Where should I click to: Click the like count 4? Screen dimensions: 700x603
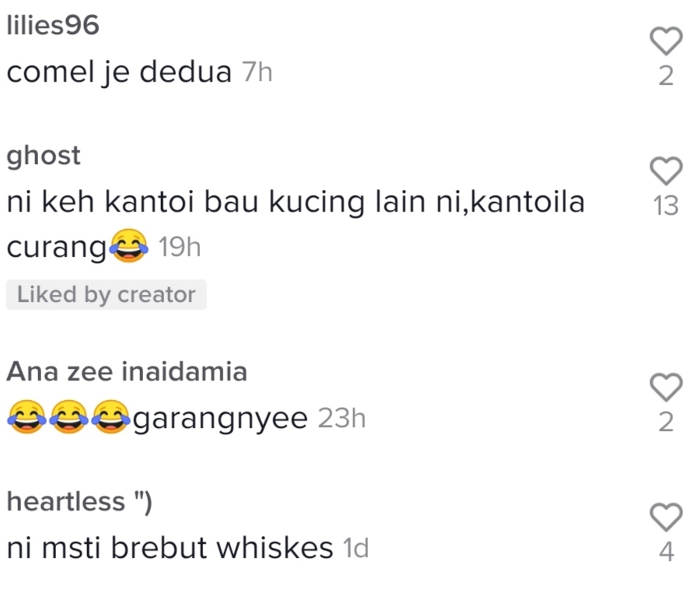pyautogui.click(x=666, y=552)
